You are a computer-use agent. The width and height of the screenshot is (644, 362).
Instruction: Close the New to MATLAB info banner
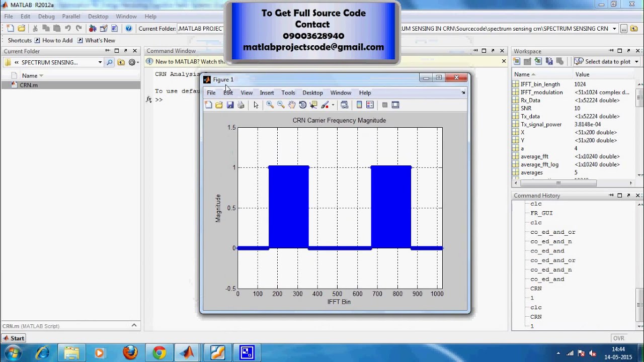(504, 61)
